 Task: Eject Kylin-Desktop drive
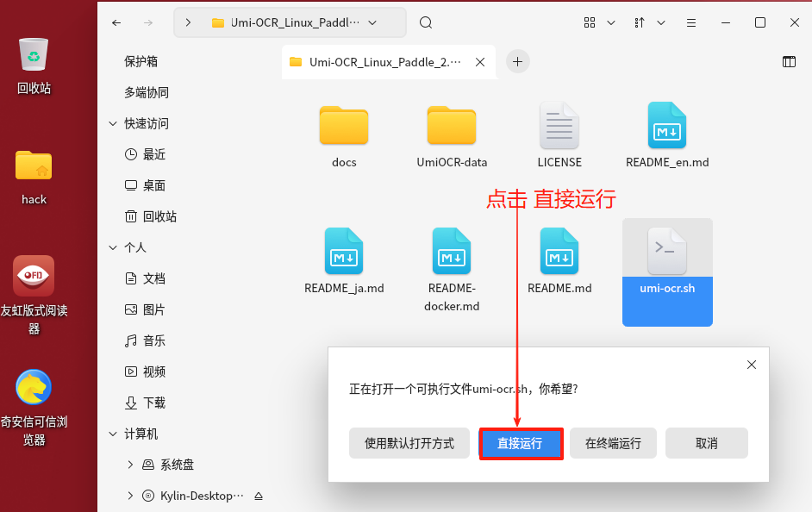click(259, 496)
